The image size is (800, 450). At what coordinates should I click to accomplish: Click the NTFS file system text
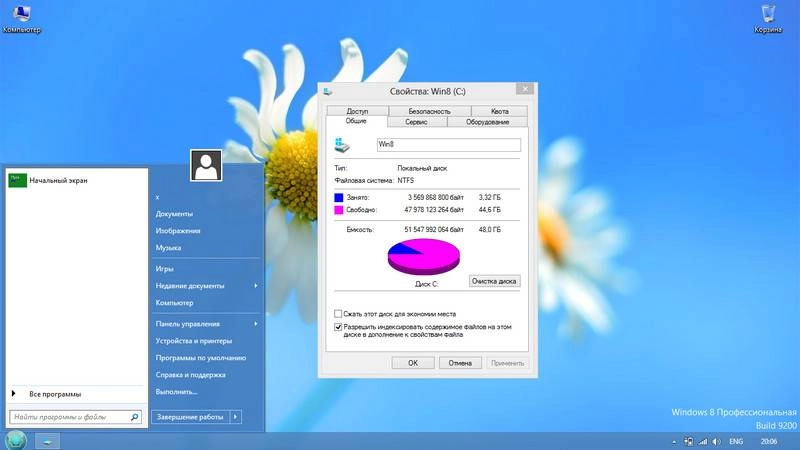[x=406, y=180]
